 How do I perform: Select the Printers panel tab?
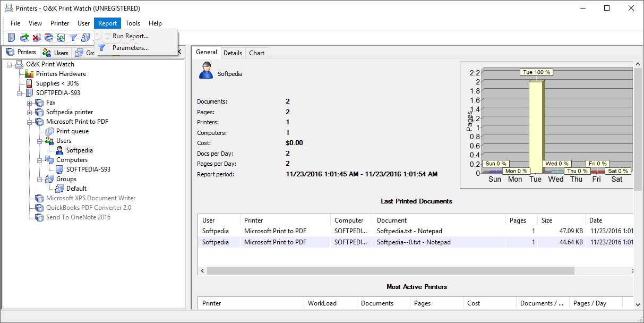(x=21, y=52)
